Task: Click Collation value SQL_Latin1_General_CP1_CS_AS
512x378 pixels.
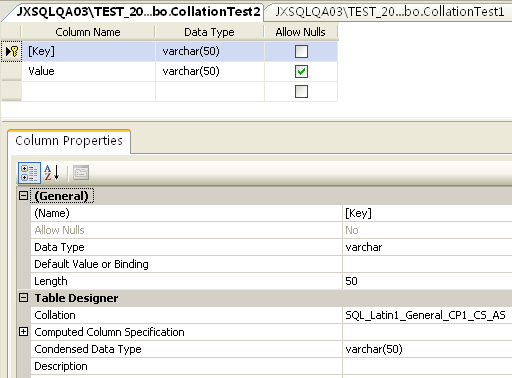Action: click(427, 315)
